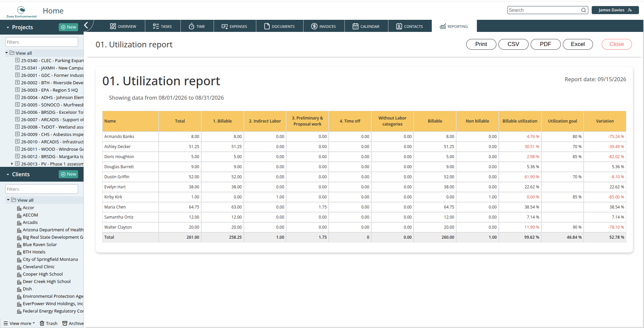This screenshot has height=328, width=644.
Task: Show the Calendar tab
Action: pyautogui.click(x=366, y=26)
